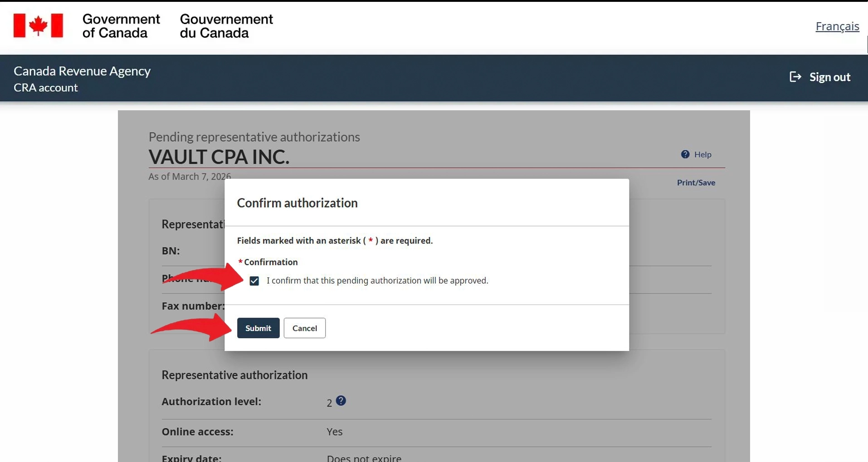This screenshot has height=462, width=868.
Task: Click the VAULT CPA INC. heading
Action: 219,157
